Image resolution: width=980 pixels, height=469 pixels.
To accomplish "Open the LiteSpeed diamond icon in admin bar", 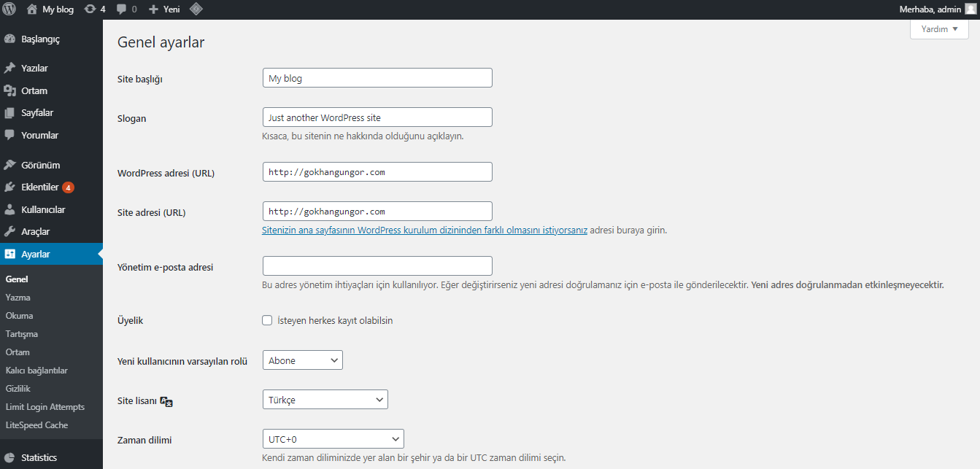I will (196, 9).
